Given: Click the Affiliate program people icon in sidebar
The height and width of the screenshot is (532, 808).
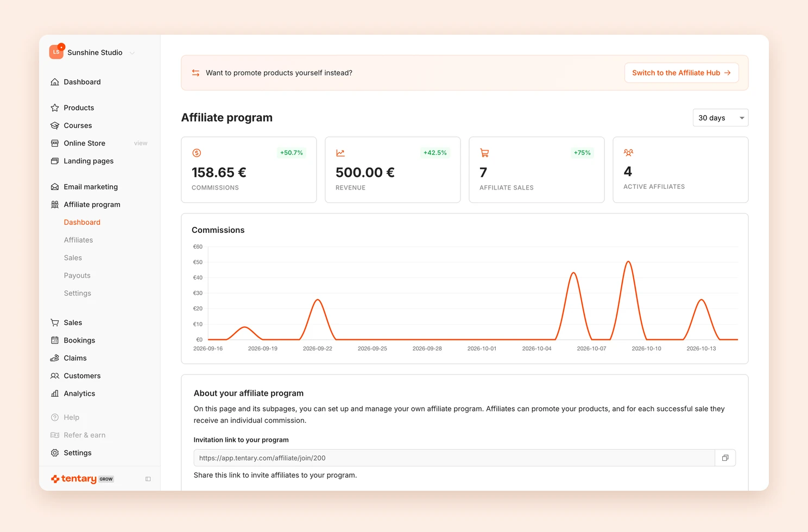Looking at the screenshot, I should click(55, 205).
